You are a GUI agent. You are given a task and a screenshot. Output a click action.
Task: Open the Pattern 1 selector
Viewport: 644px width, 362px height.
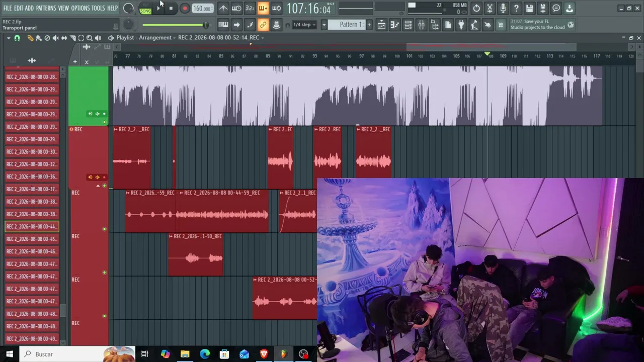click(x=348, y=25)
